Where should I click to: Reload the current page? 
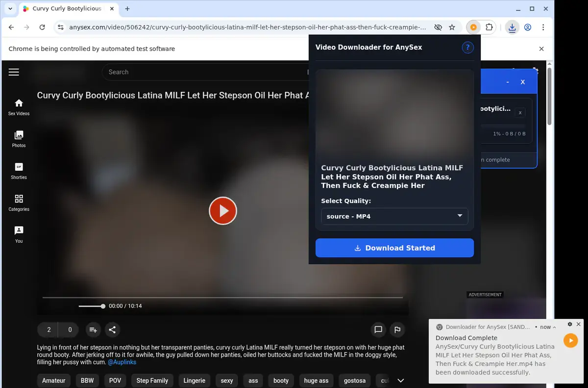click(x=42, y=27)
